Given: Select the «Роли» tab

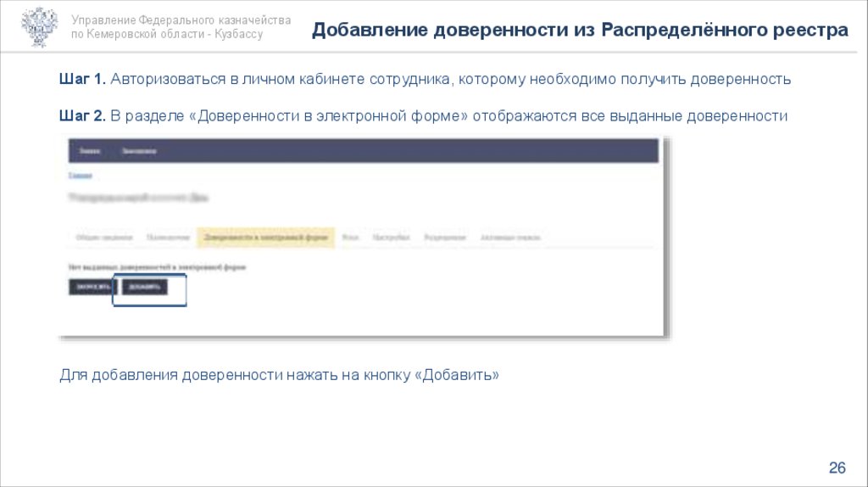Looking at the screenshot, I should tap(350, 237).
